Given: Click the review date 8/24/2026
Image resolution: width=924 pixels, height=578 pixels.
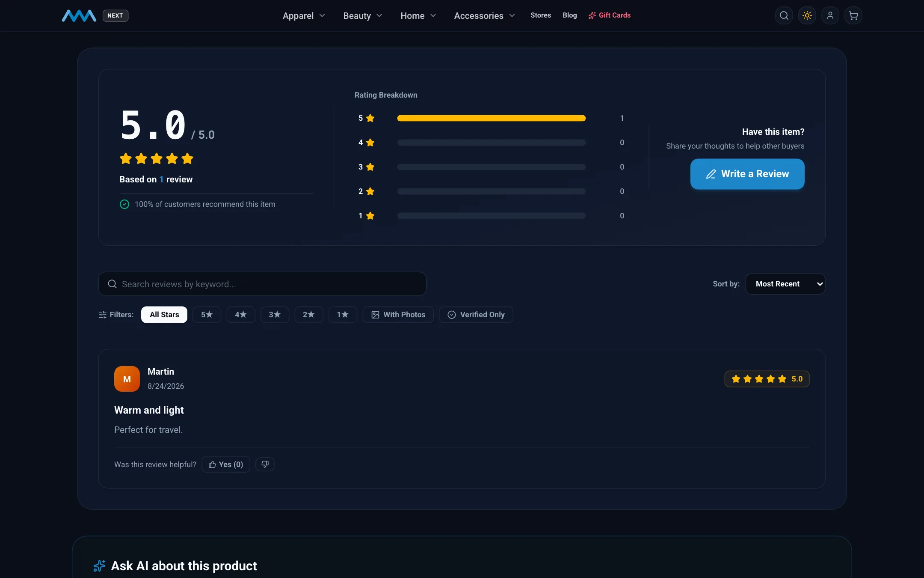Looking at the screenshot, I should point(166,386).
